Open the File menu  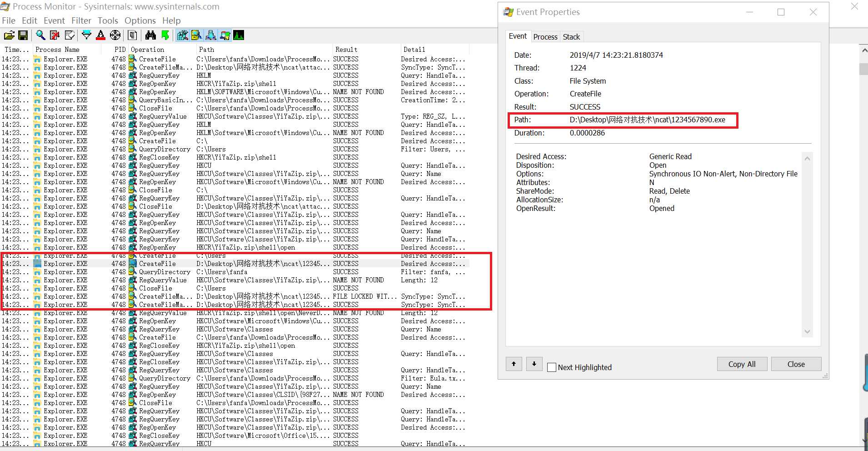tap(9, 20)
